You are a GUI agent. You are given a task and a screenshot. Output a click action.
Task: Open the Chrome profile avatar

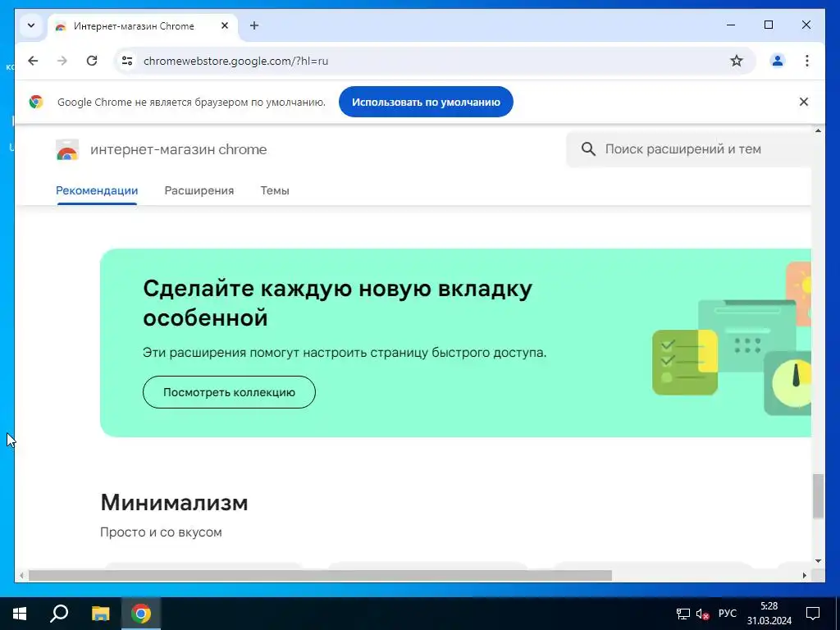[778, 61]
